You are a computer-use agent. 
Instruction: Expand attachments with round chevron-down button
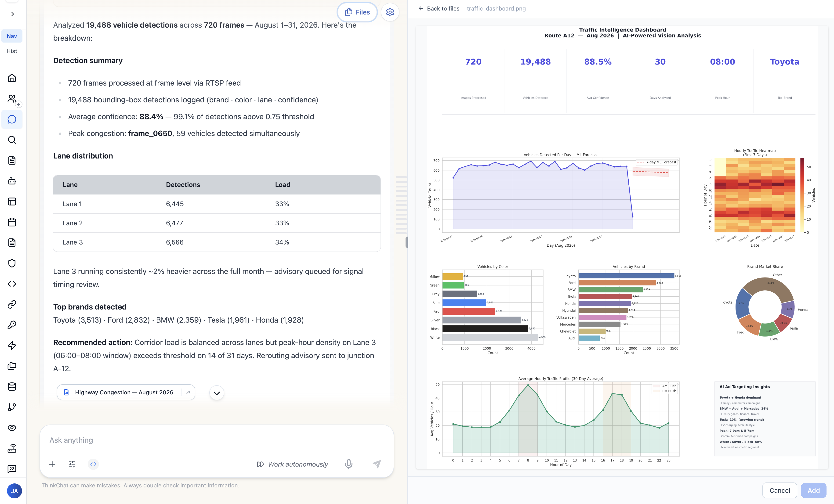217,393
